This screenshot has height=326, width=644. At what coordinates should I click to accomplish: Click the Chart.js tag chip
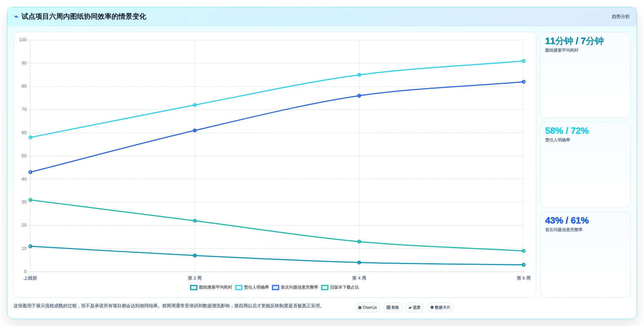point(367,308)
